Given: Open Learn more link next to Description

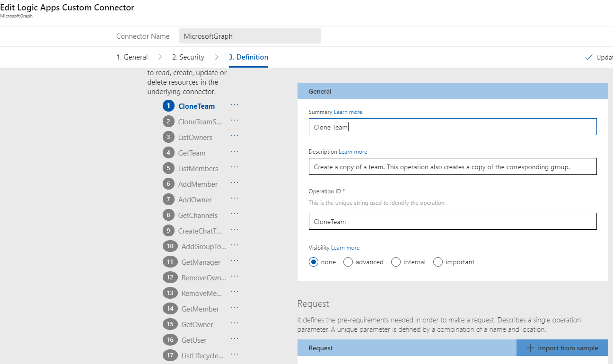Looking at the screenshot, I should [353, 152].
